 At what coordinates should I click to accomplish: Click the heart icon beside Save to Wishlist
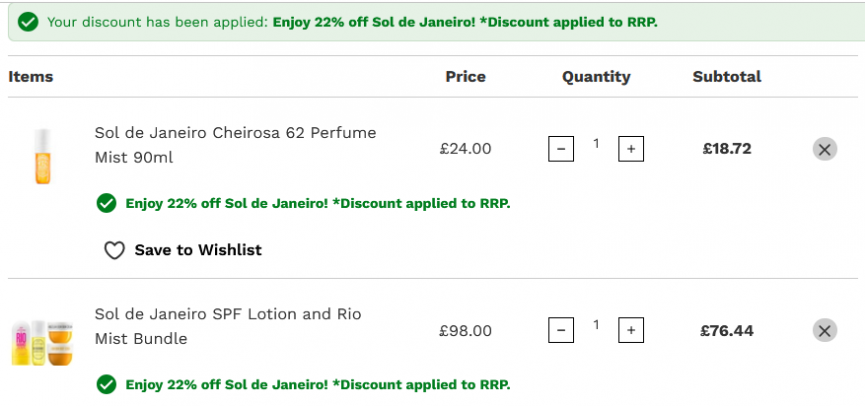coord(115,250)
